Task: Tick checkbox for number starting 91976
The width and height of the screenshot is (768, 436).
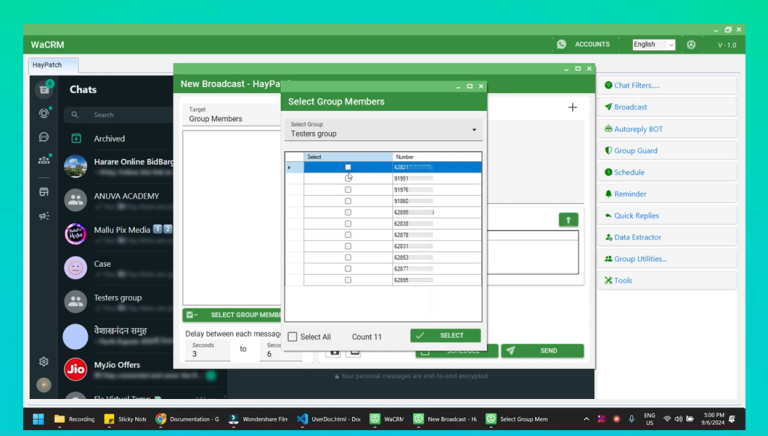Action: tap(348, 190)
